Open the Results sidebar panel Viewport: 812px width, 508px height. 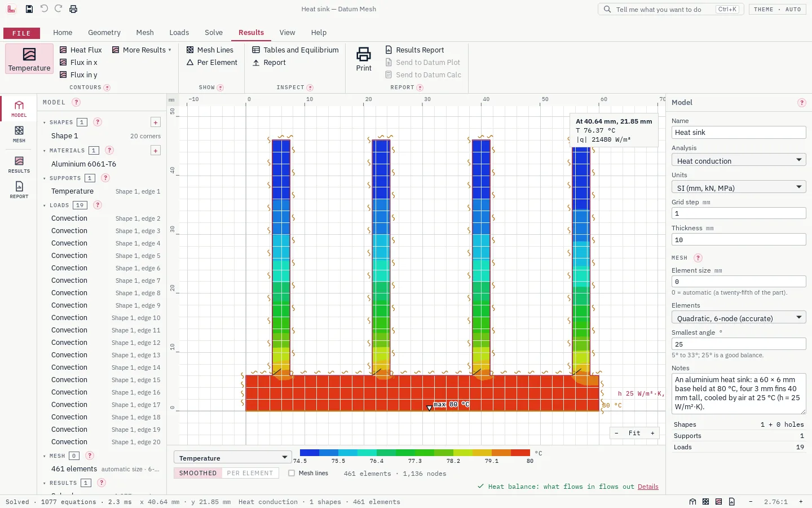[19, 165]
